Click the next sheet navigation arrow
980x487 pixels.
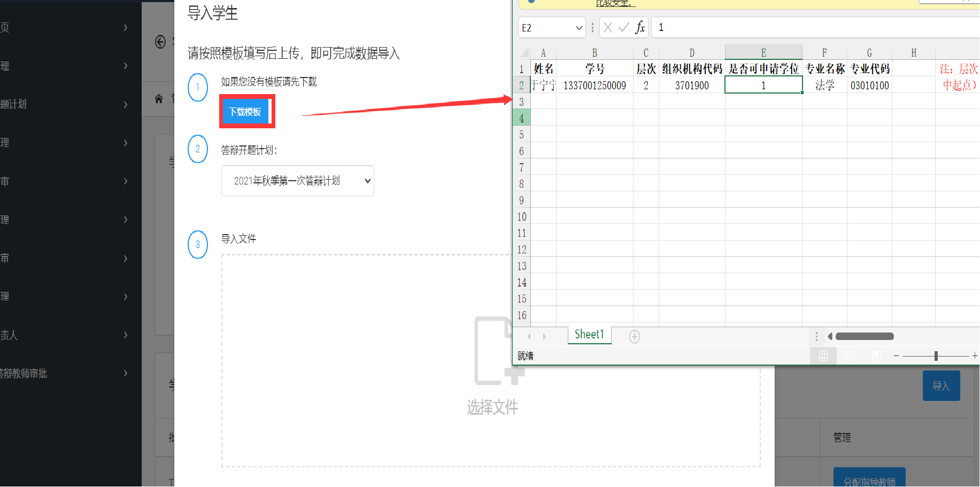pyautogui.click(x=544, y=336)
